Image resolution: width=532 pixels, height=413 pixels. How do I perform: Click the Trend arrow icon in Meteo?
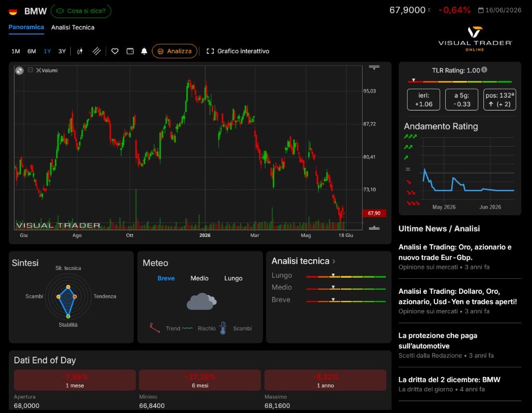pos(155,327)
